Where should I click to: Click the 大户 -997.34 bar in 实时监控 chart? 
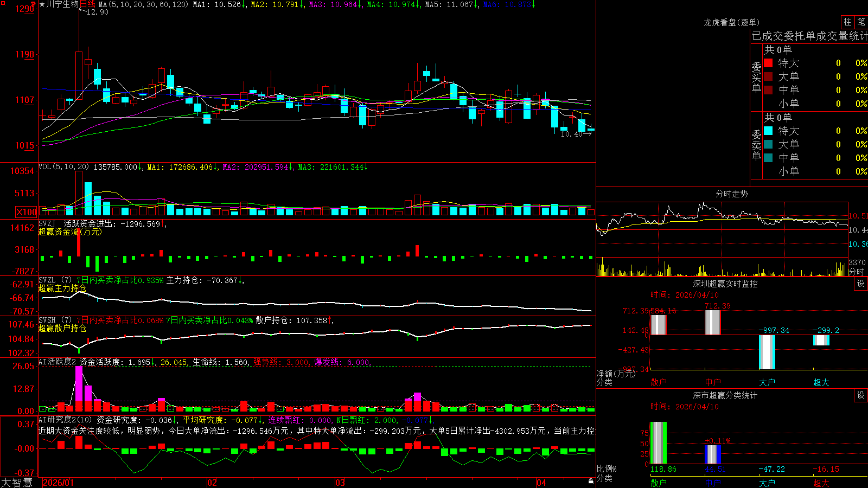point(767,352)
